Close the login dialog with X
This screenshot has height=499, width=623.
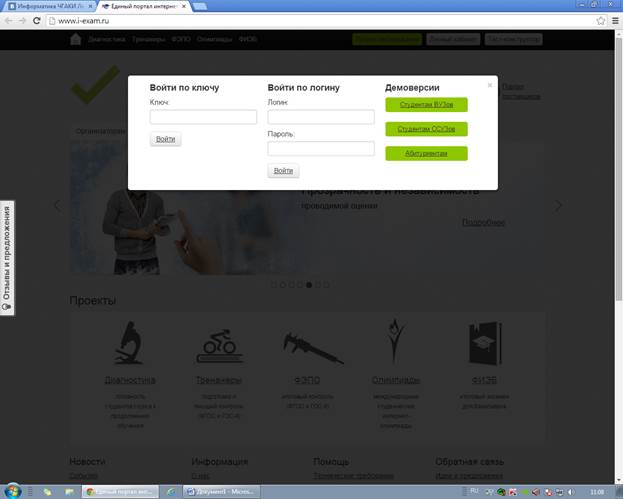coord(490,85)
